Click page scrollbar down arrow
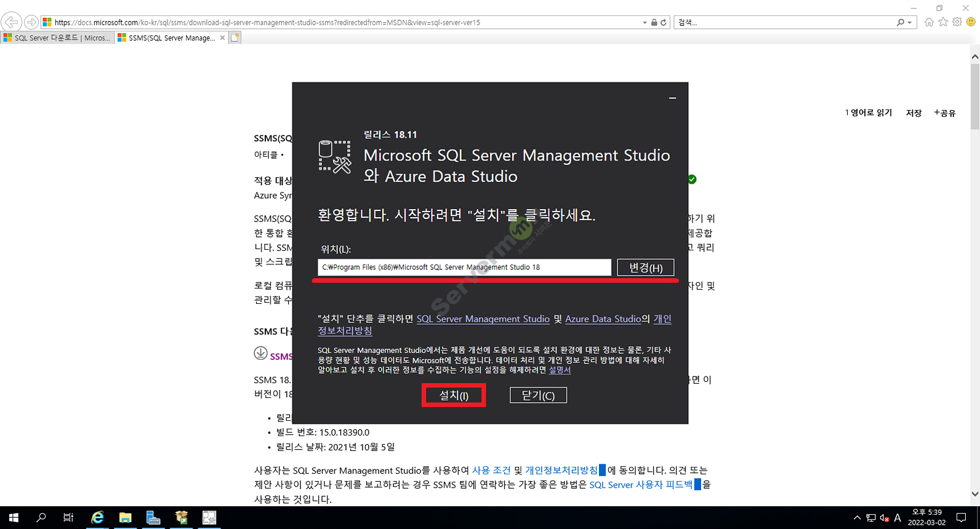Image resolution: width=980 pixels, height=529 pixels. [974, 493]
